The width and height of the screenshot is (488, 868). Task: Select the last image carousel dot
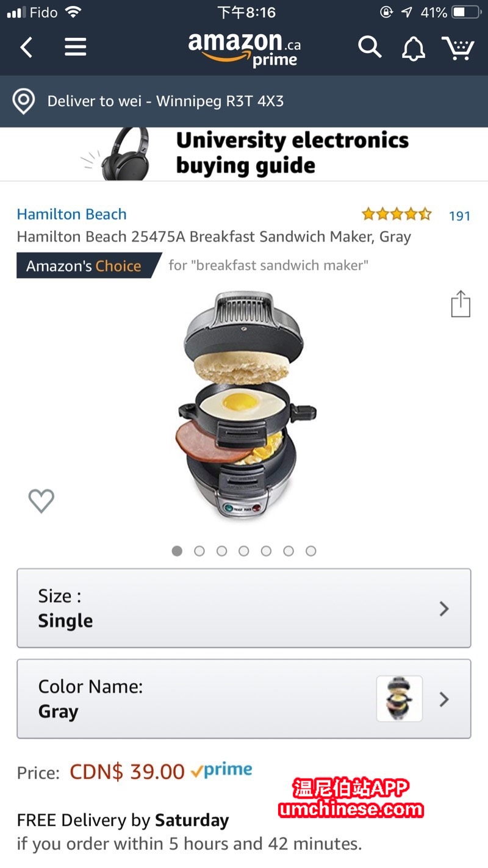[311, 551]
